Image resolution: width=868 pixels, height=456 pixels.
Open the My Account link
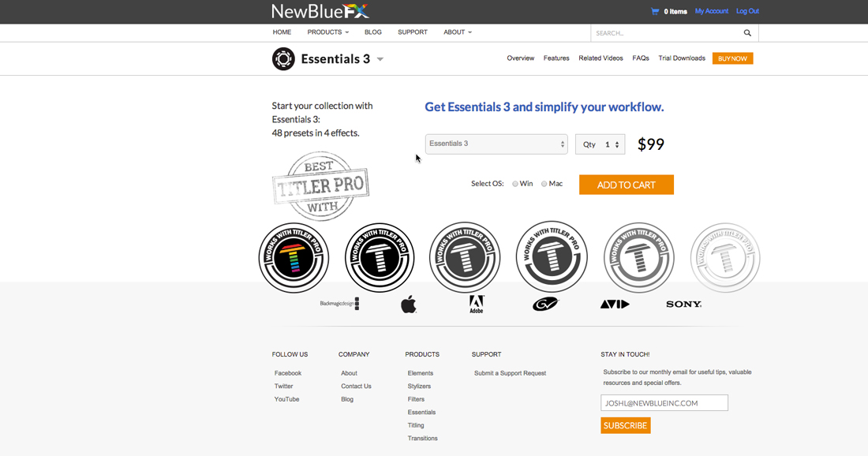711,11
